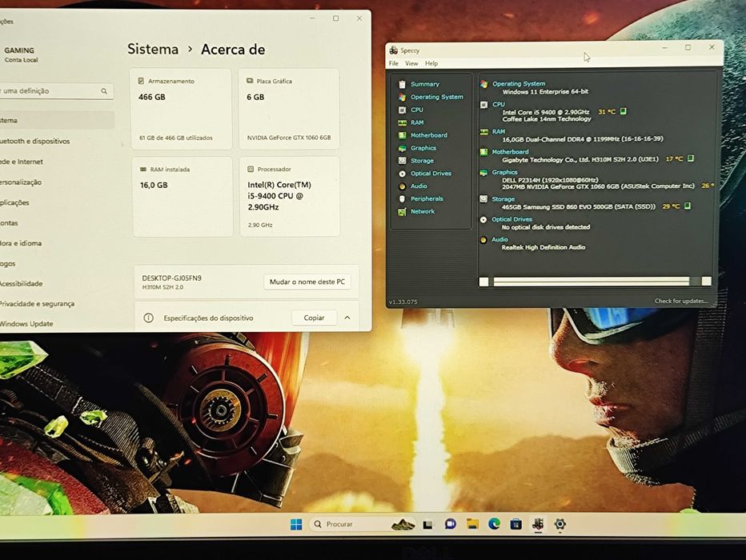Go to Bluetooth e dispositivos in Settings
The width and height of the screenshot is (746, 560).
(34, 141)
